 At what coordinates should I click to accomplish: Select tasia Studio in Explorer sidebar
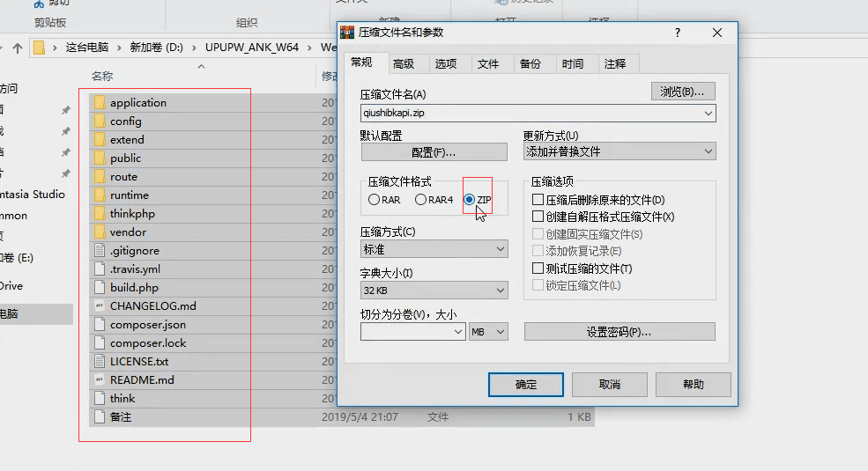33,195
